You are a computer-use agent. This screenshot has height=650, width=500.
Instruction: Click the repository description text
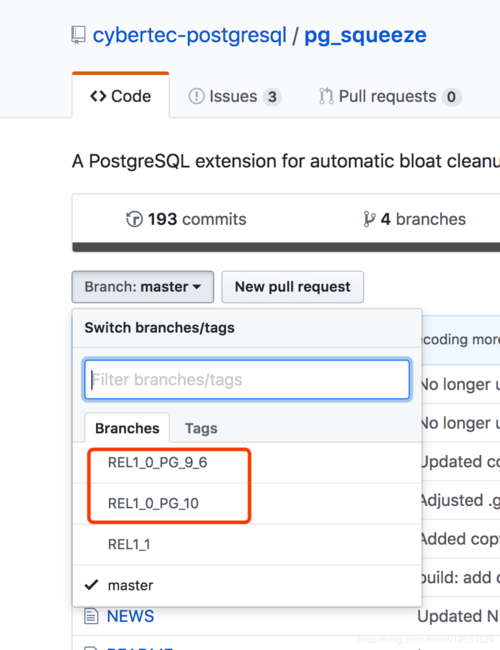286,161
